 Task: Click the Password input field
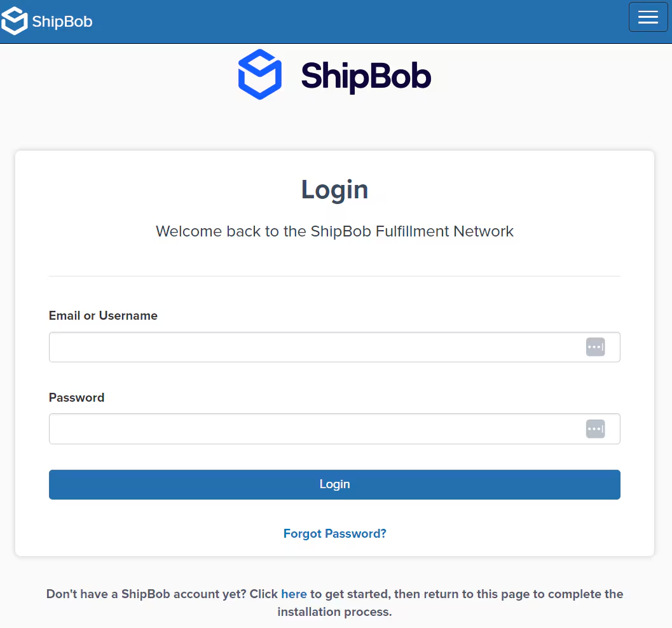pyautogui.click(x=286, y=428)
